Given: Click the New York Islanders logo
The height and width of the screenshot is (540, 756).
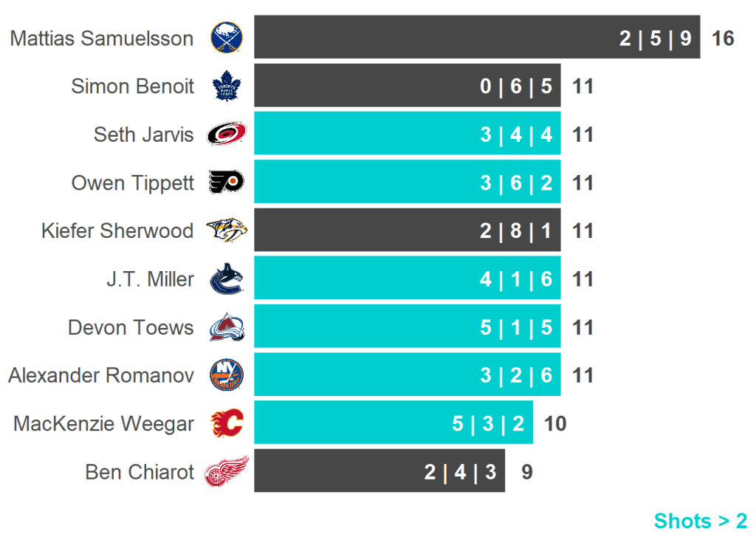Looking at the screenshot, I should point(227,375).
